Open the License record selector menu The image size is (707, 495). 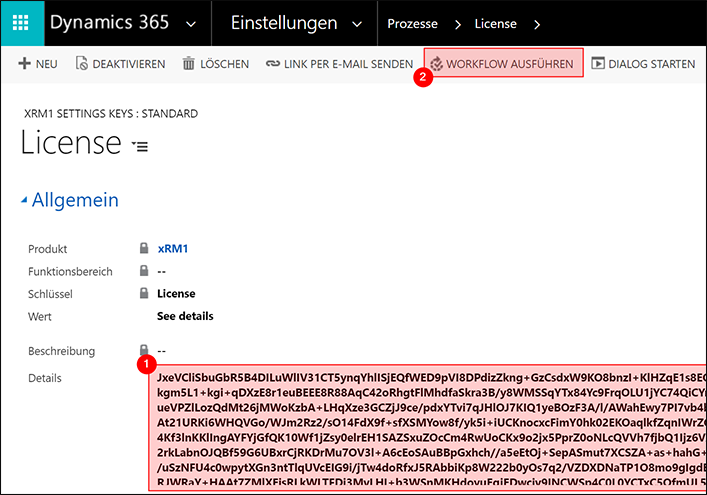tap(140, 146)
